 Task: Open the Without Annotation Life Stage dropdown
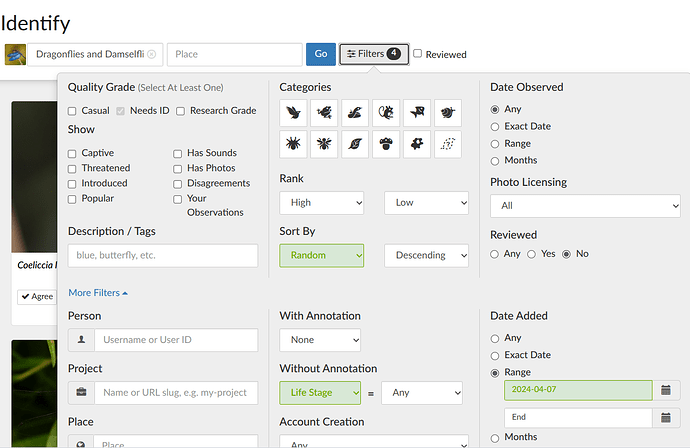point(320,393)
